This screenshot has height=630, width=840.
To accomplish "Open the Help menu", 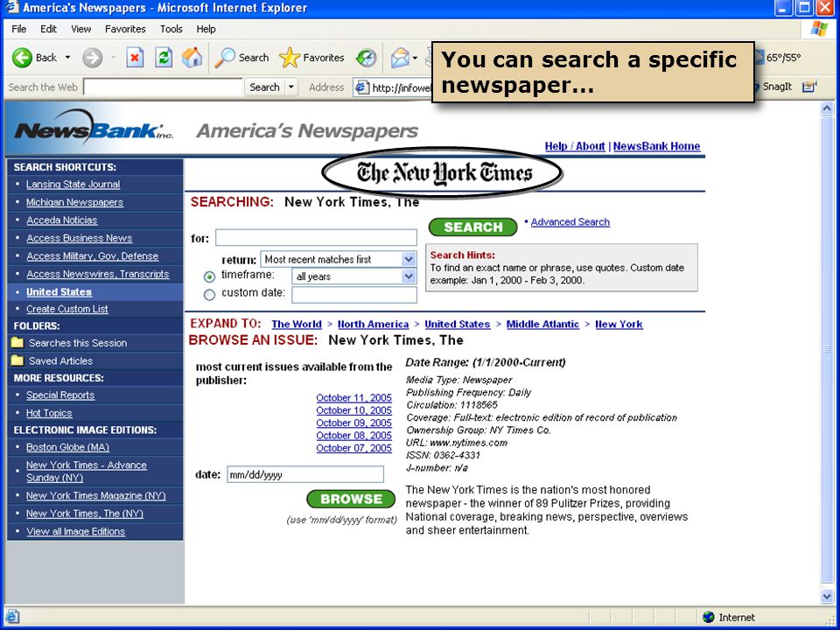I will [206, 29].
